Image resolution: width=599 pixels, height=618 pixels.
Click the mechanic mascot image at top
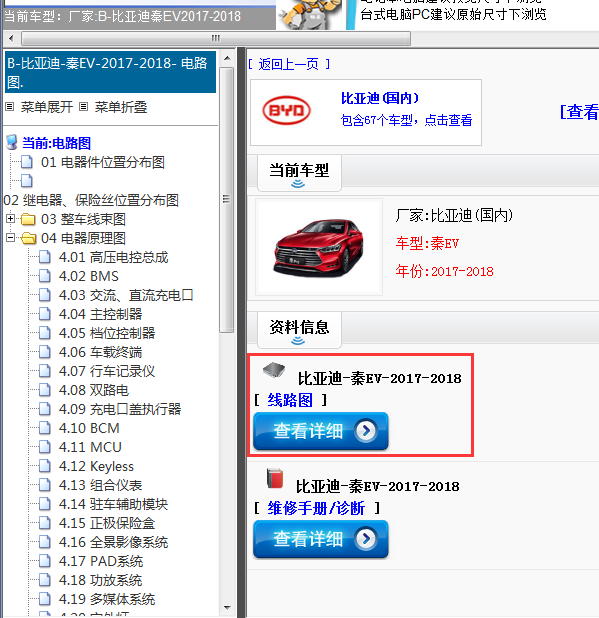pos(309,14)
